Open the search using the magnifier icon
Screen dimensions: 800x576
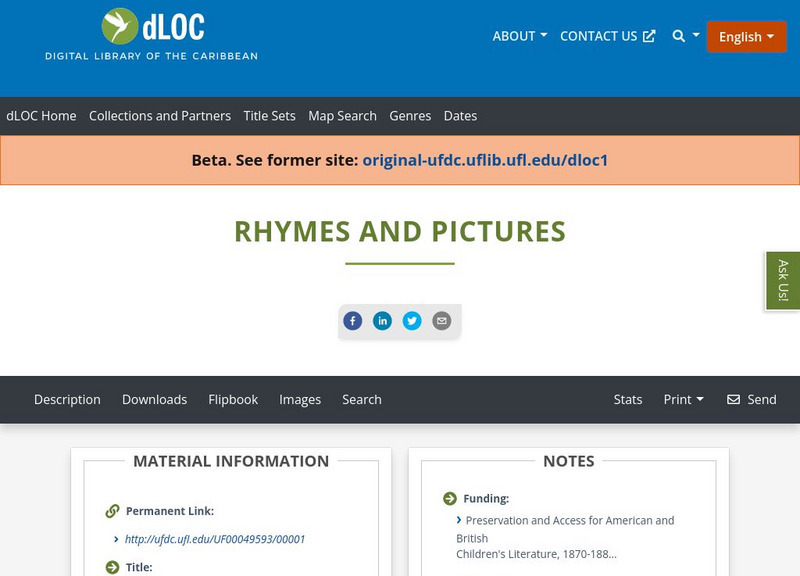tap(679, 36)
